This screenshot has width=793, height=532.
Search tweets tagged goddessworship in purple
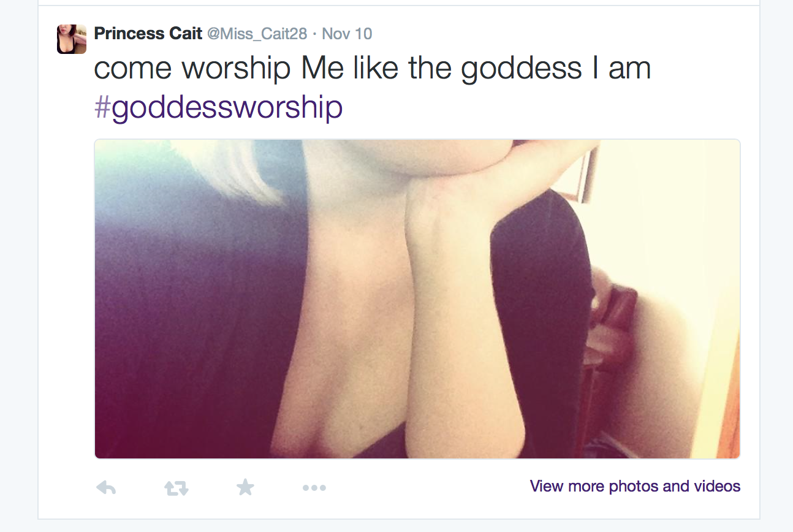(x=218, y=108)
